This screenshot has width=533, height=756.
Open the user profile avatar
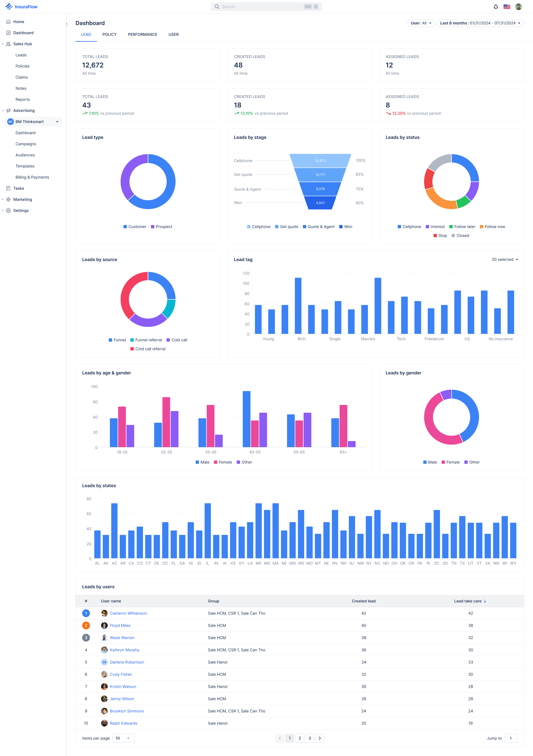[x=518, y=7]
